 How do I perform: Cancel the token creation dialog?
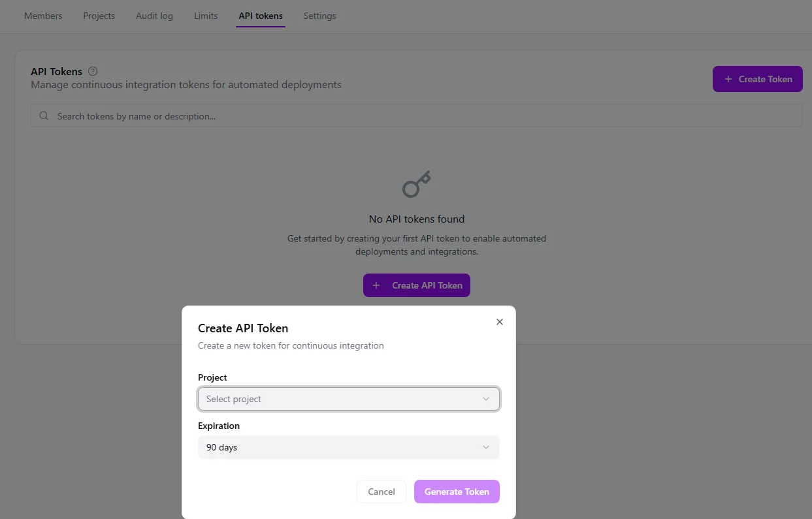point(381,492)
